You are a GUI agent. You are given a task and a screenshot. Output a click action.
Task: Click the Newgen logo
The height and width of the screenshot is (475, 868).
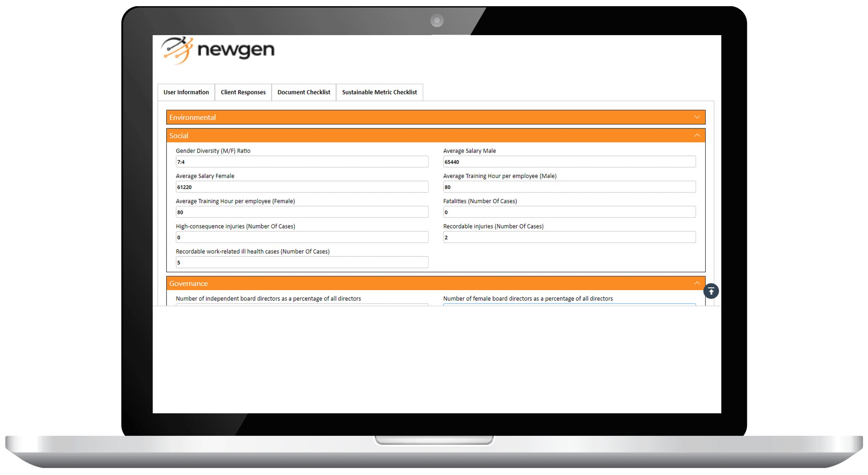218,50
